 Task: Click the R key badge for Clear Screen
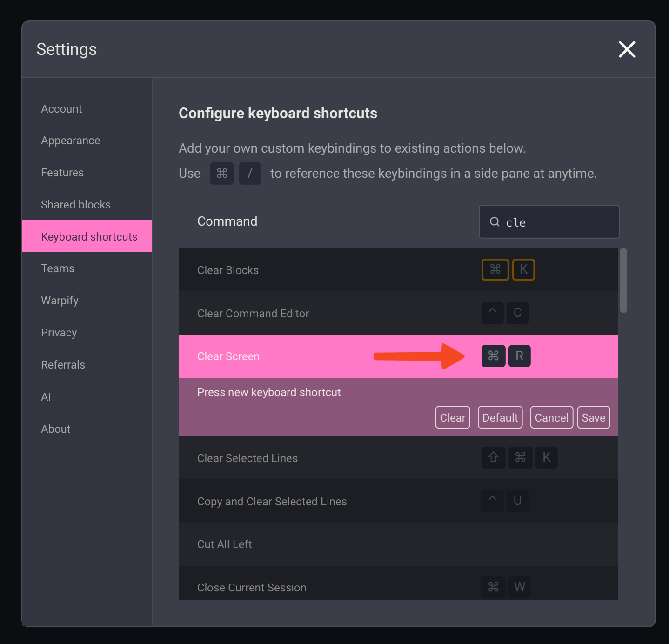coord(520,356)
